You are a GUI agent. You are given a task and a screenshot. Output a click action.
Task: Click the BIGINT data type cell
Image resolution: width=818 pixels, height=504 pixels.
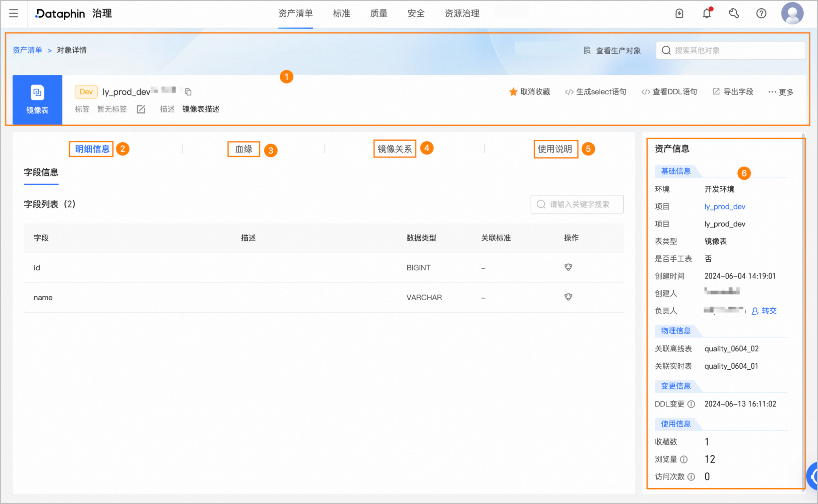coord(419,268)
